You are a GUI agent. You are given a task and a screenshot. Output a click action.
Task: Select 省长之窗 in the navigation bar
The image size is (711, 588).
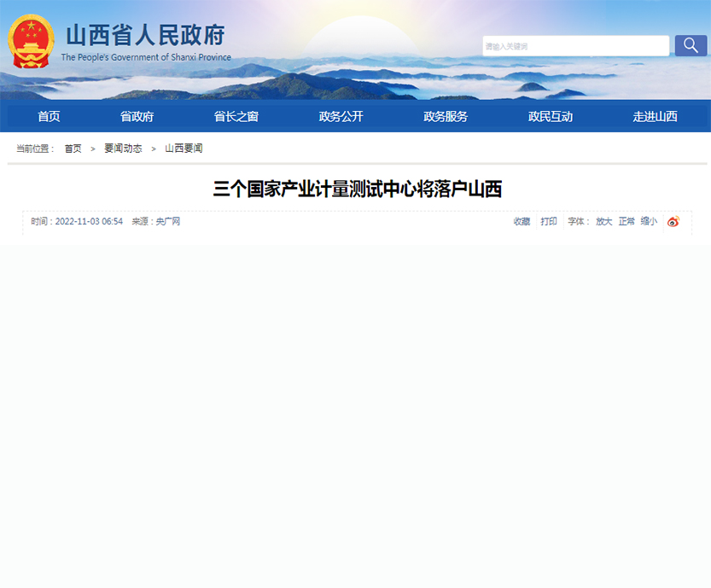point(236,117)
